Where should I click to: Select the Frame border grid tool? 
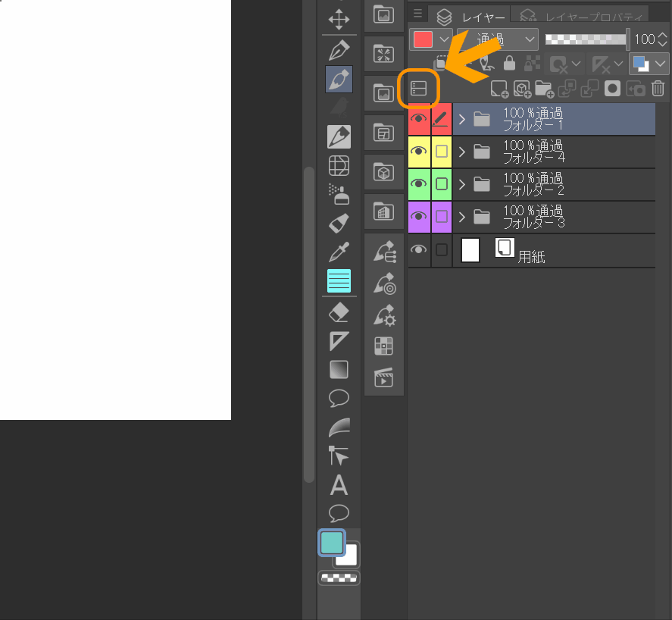(339, 165)
